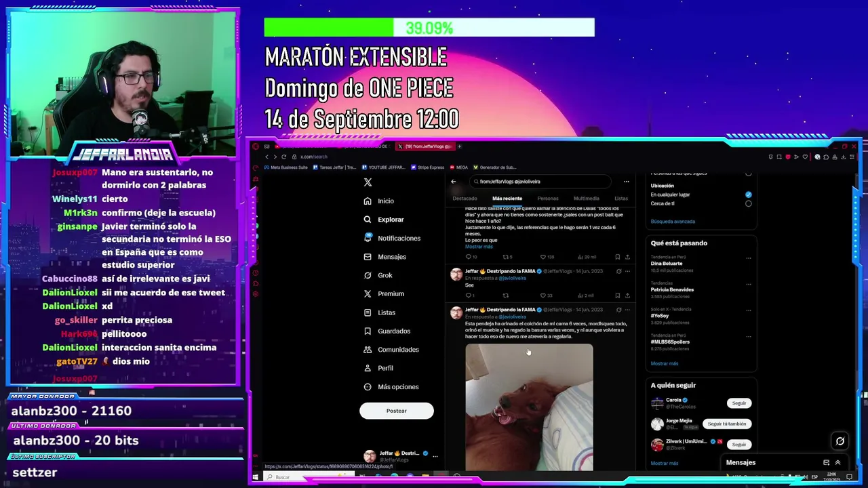Go back with the search-page back arrow
The image size is (868, 488).
(x=454, y=182)
